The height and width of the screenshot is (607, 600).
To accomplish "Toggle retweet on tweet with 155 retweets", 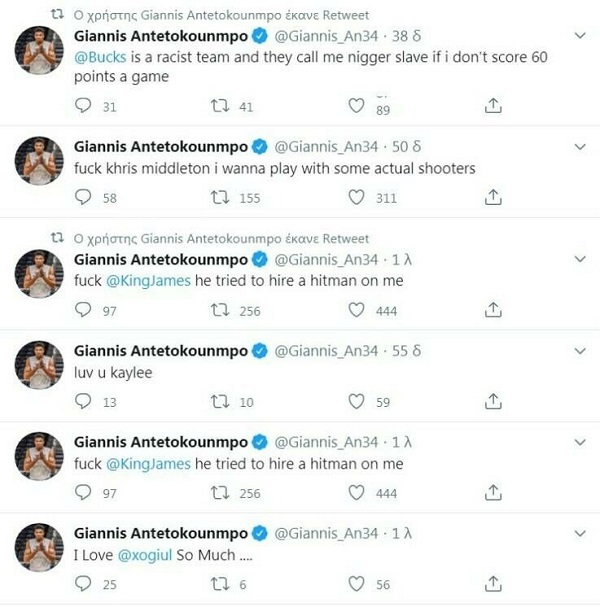I will [x=218, y=198].
